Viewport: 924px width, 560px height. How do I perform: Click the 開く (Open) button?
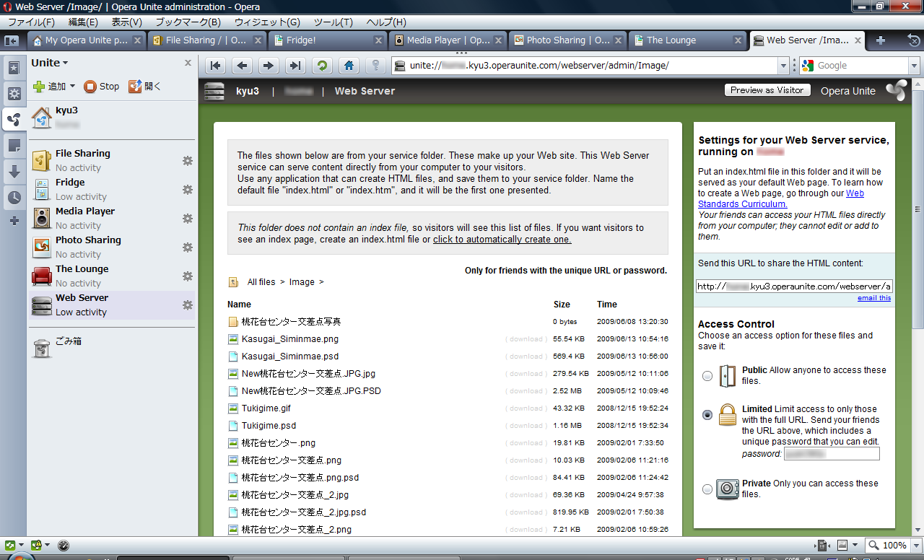click(144, 87)
